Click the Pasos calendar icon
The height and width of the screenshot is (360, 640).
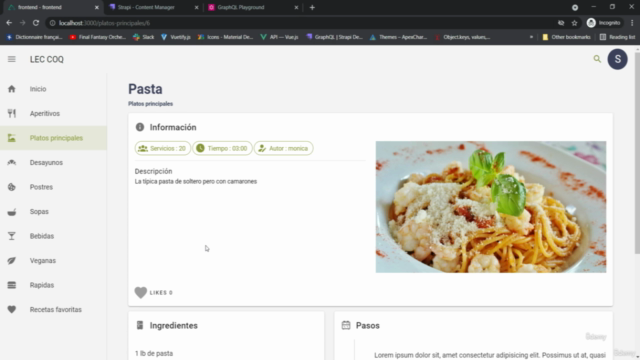[346, 325]
